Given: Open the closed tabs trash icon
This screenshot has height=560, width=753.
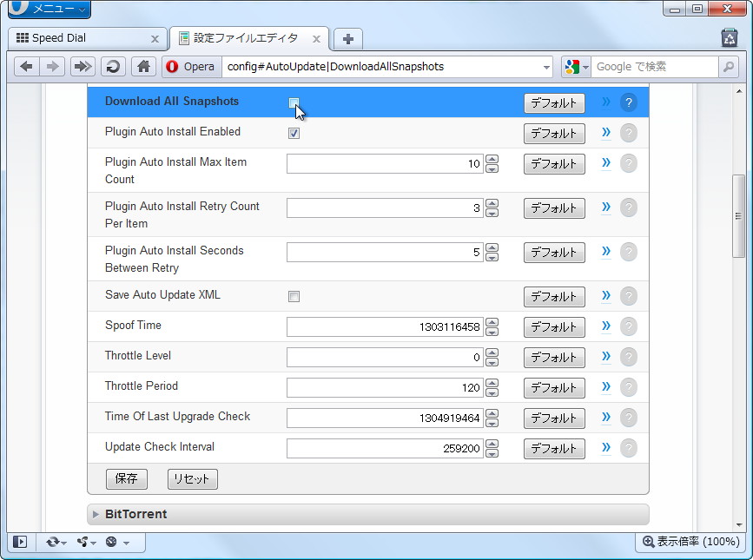Looking at the screenshot, I should (730, 37).
